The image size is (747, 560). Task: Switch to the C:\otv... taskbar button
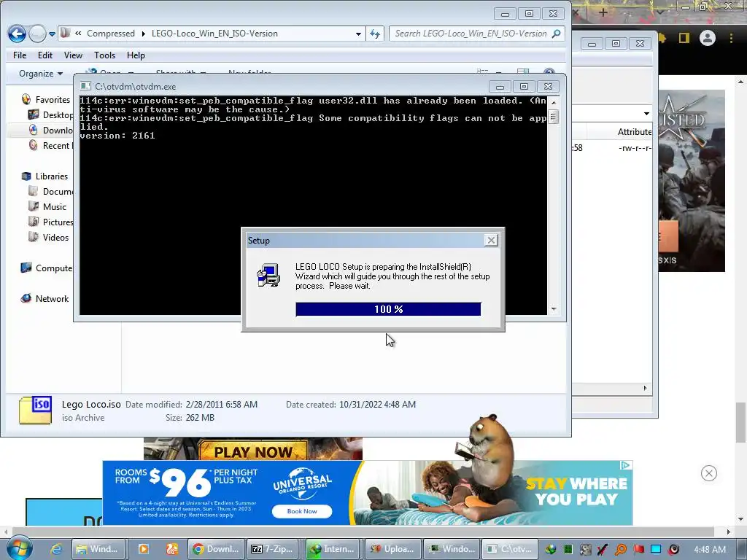tap(510, 549)
